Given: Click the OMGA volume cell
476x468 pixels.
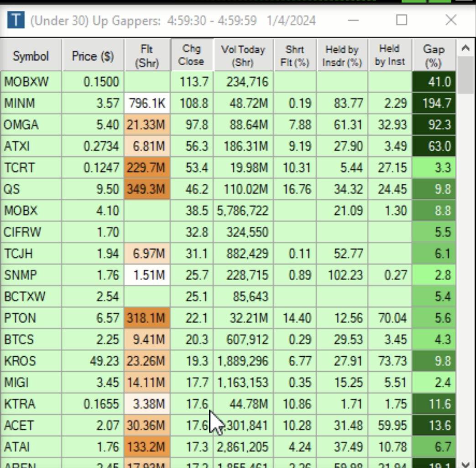Looking at the screenshot, I should click(x=242, y=125).
